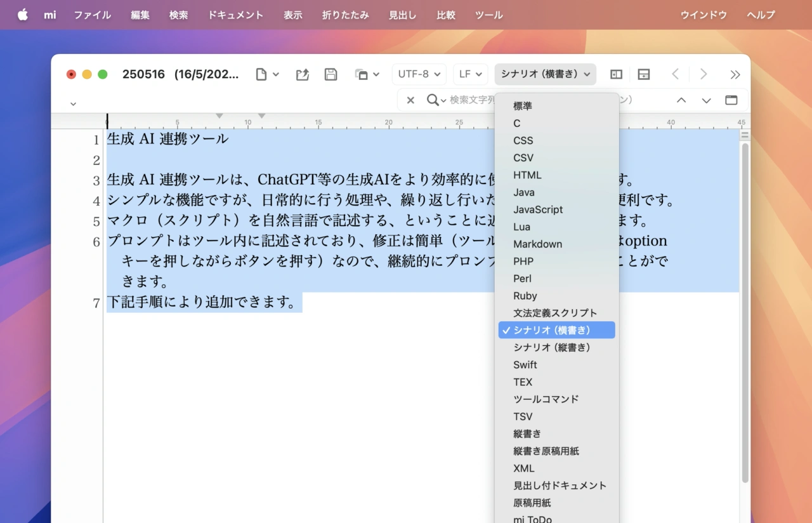812x523 pixels.
Task: Choose Markdown from the mode list
Action: pyautogui.click(x=537, y=244)
